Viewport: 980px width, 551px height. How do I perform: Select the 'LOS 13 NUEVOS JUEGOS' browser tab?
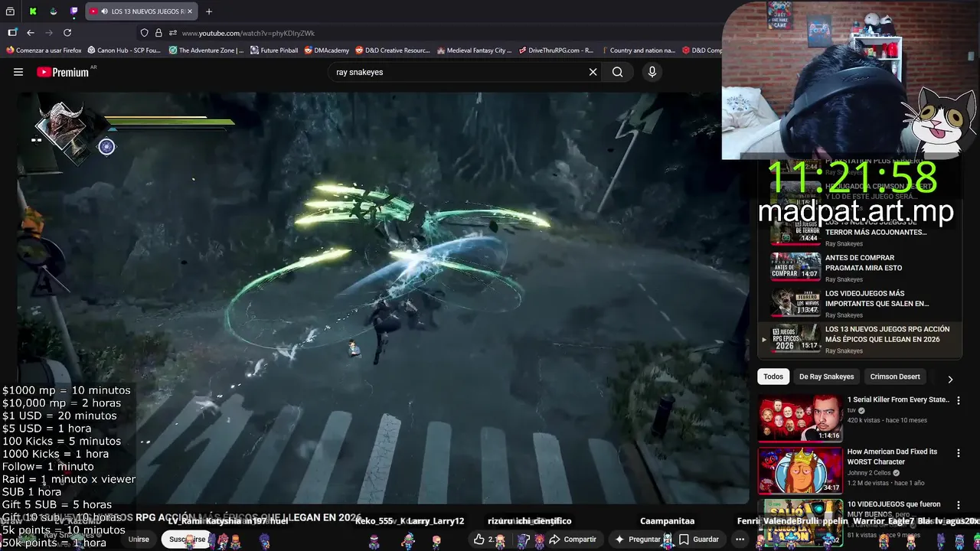point(141,11)
